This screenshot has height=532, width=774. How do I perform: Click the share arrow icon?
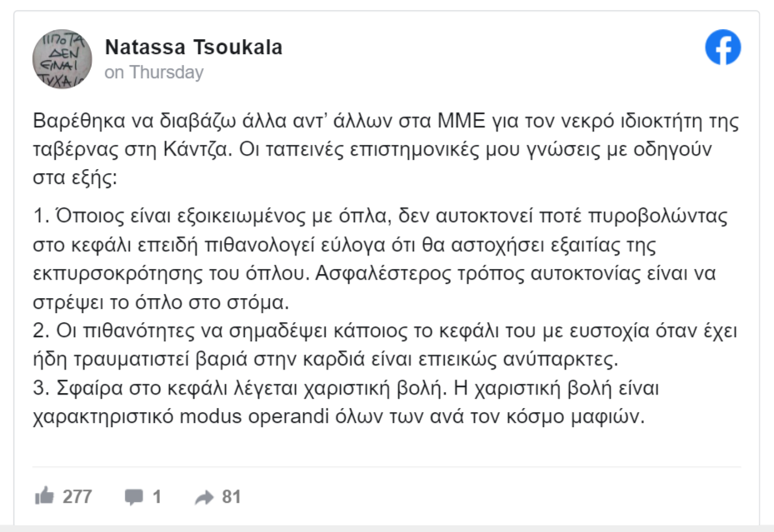pyautogui.click(x=204, y=498)
